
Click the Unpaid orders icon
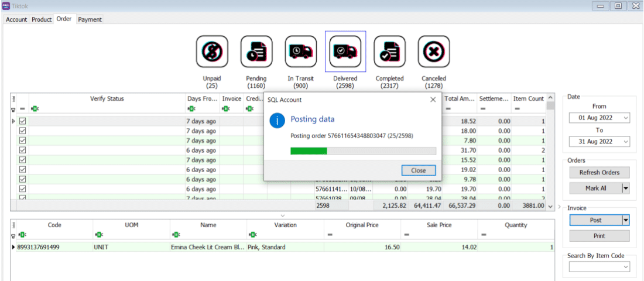coord(211,51)
